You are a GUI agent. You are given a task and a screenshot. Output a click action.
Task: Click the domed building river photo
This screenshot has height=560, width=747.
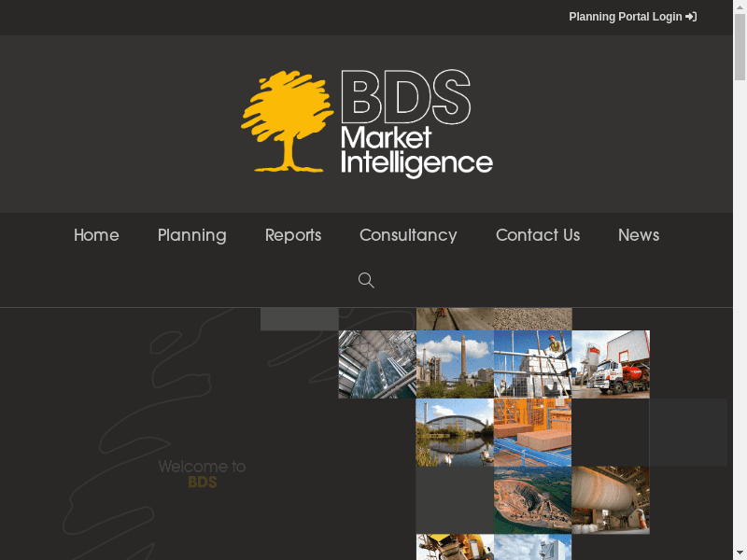click(455, 432)
